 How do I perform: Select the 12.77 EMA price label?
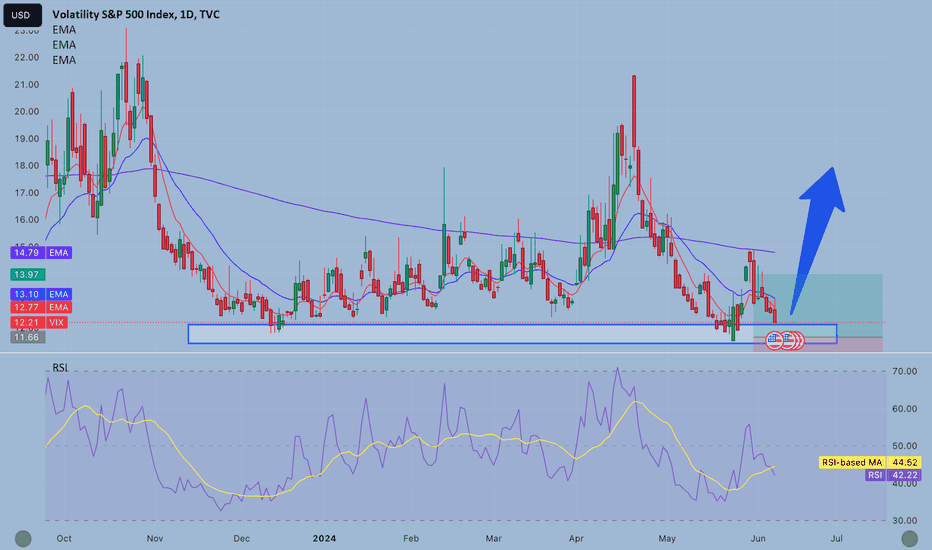click(x=41, y=307)
